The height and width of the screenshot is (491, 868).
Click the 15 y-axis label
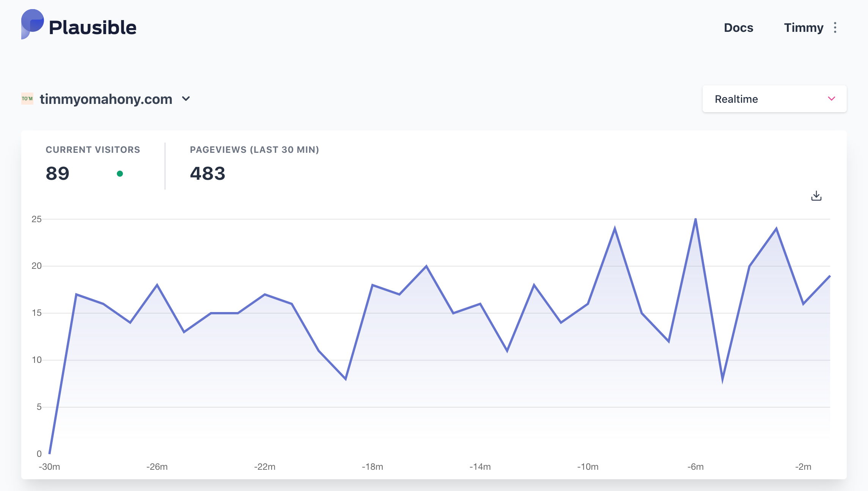(x=37, y=313)
